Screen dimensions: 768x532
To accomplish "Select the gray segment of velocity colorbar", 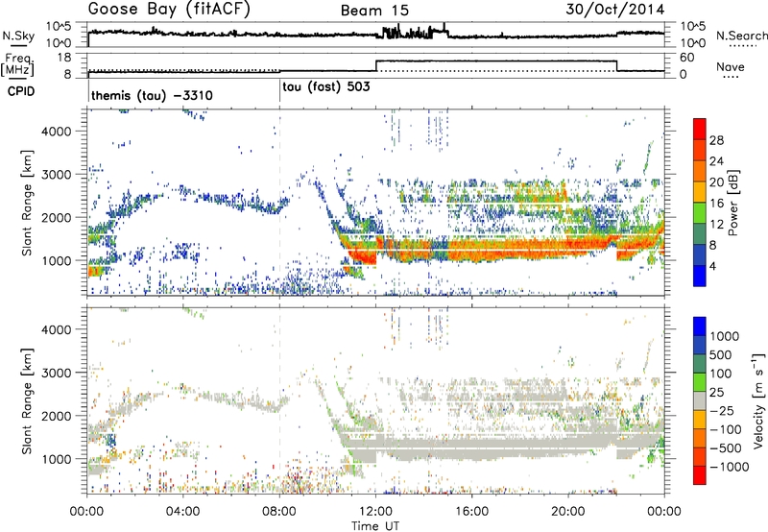I will pos(700,400).
